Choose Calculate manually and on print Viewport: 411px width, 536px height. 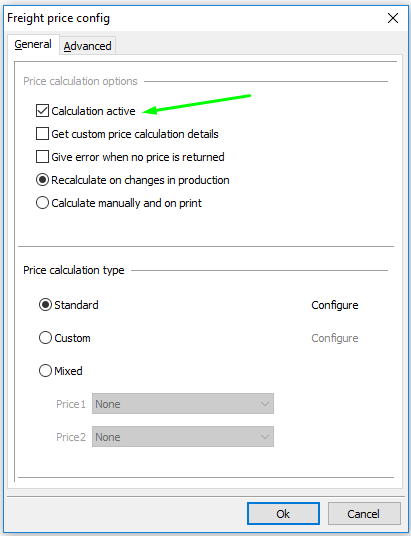(x=42, y=203)
